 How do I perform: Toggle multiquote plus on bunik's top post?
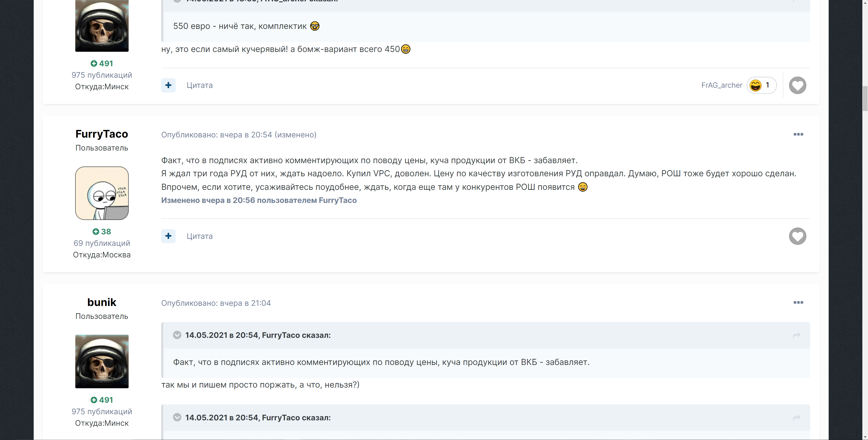[168, 85]
